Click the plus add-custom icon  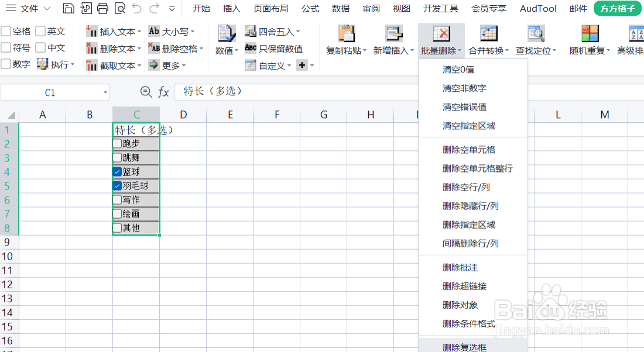point(302,65)
